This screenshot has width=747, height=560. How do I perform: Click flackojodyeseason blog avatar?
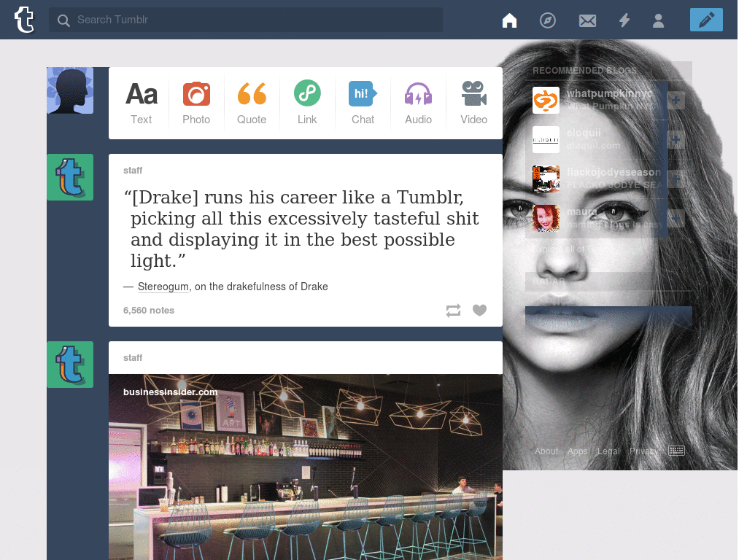click(x=546, y=179)
